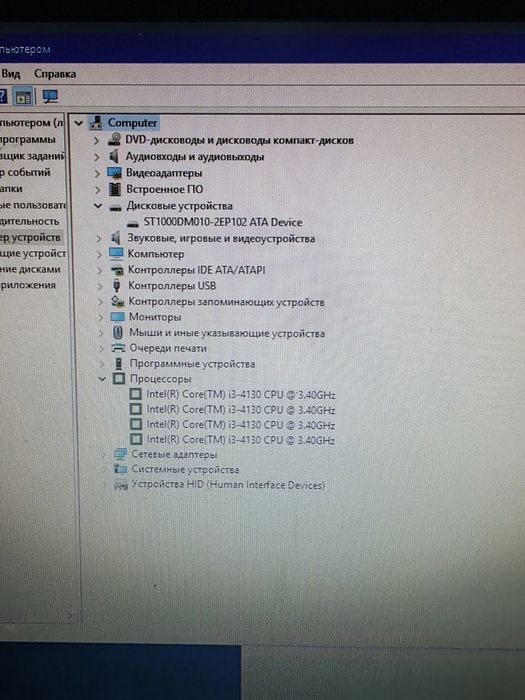Select the 'ние дисками' left-pane item
The width and height of the screenshot is (525, 700).
pyautogui.click(x=30, y=270)
